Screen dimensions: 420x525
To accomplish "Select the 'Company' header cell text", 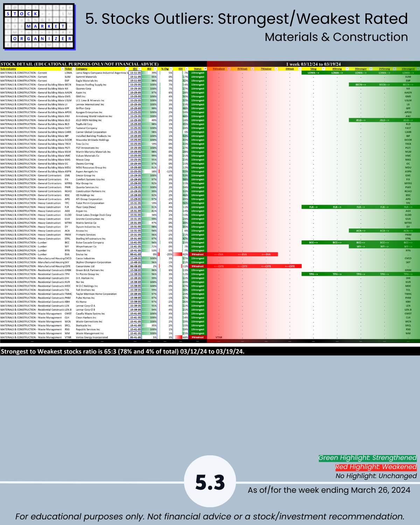I will 82,69.
